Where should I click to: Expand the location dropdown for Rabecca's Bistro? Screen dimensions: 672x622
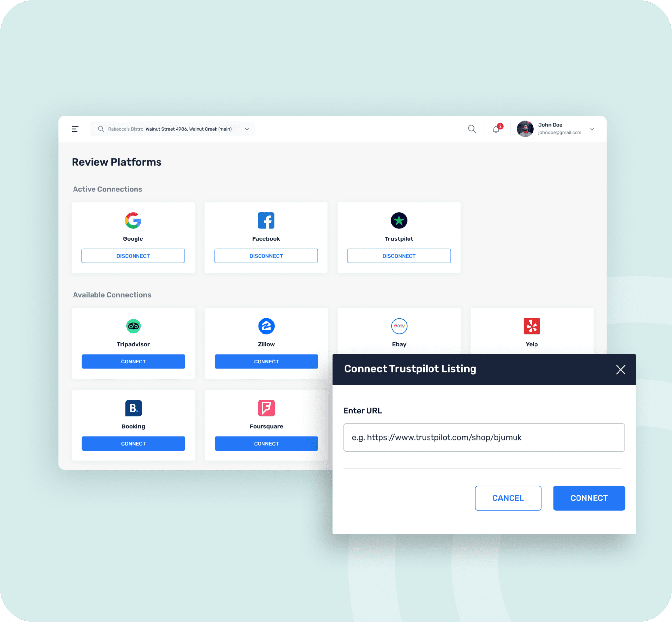click(x=248, y=129)
